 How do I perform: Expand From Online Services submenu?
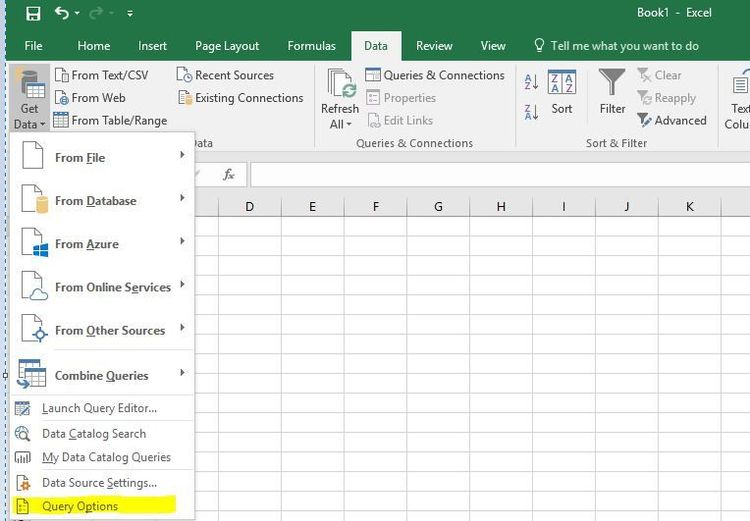click(102, 287)
